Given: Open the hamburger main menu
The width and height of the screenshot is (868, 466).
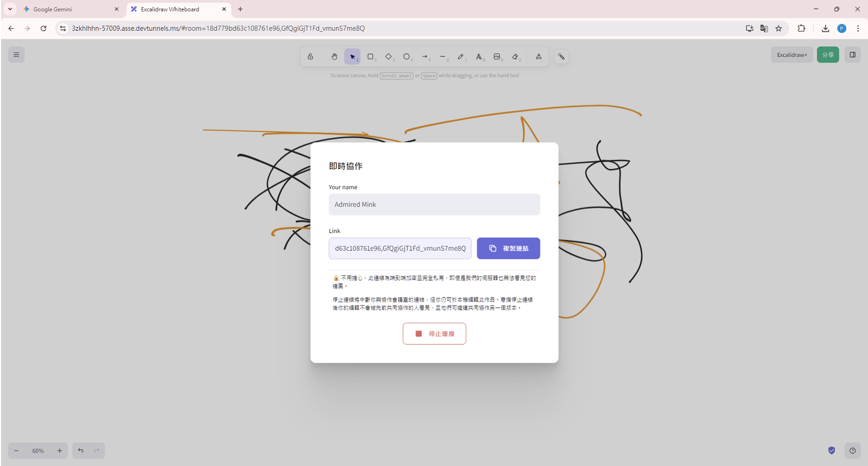Looking at the screenshot, I should coord(16,55).
